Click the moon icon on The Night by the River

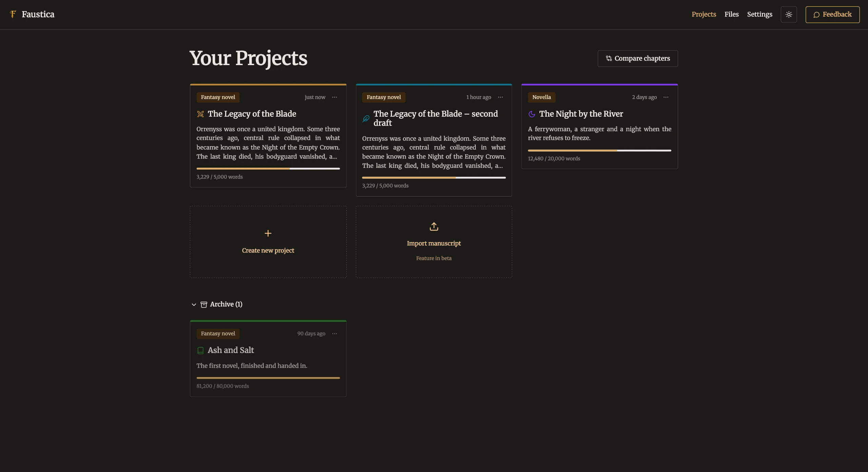point(532,114)
